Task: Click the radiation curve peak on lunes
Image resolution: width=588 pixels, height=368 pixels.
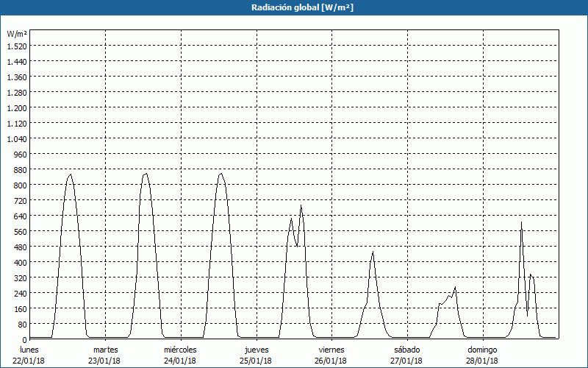Action: point(70,174)
